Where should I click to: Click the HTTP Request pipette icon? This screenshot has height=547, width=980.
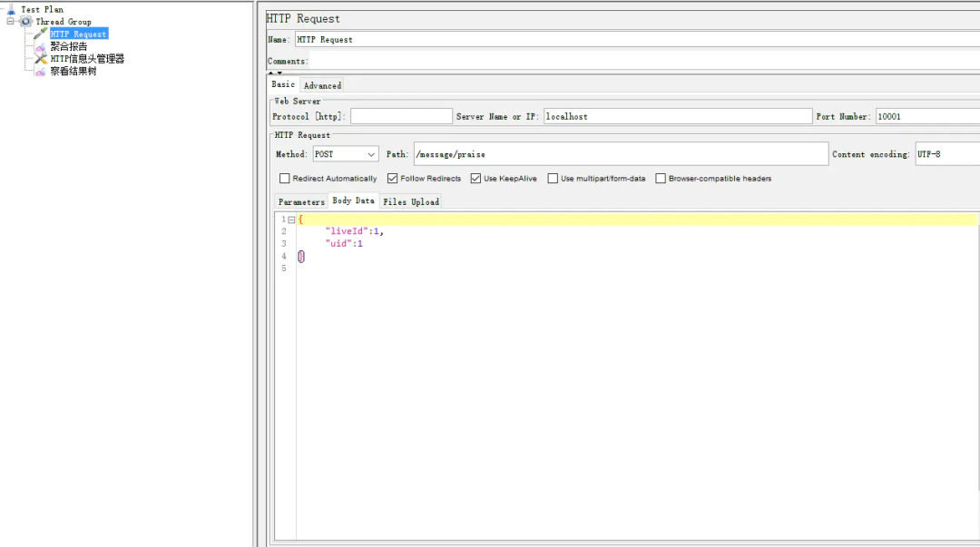pos(41,34)
